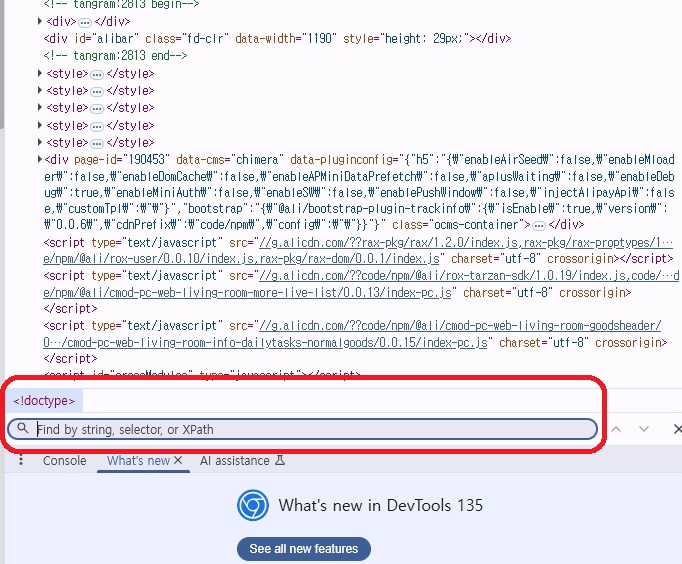This screenshot has width=682, height=564.
Task: Expand the third style element
Action: tap(40, 107)
